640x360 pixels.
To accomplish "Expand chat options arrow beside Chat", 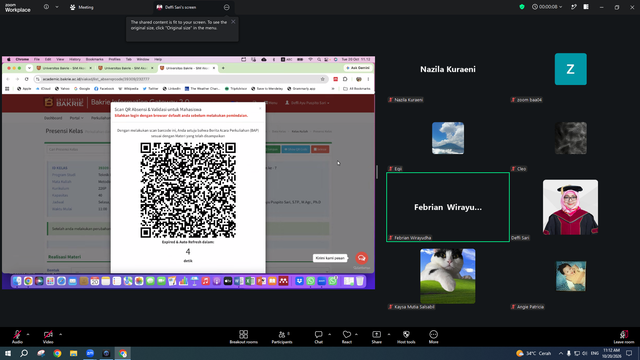I will 329,334.
